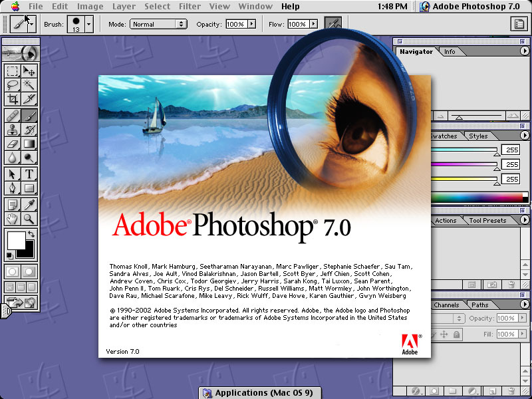This screenshot has height=399, width=532.
Task: Open the Filter menu
Action: (190, 7)
